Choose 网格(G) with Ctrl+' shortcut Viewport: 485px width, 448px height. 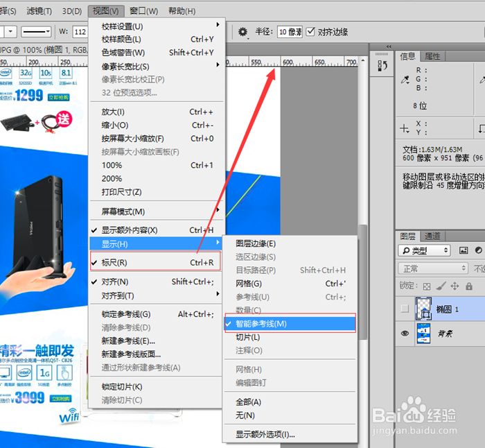click(x=290, y=284)
